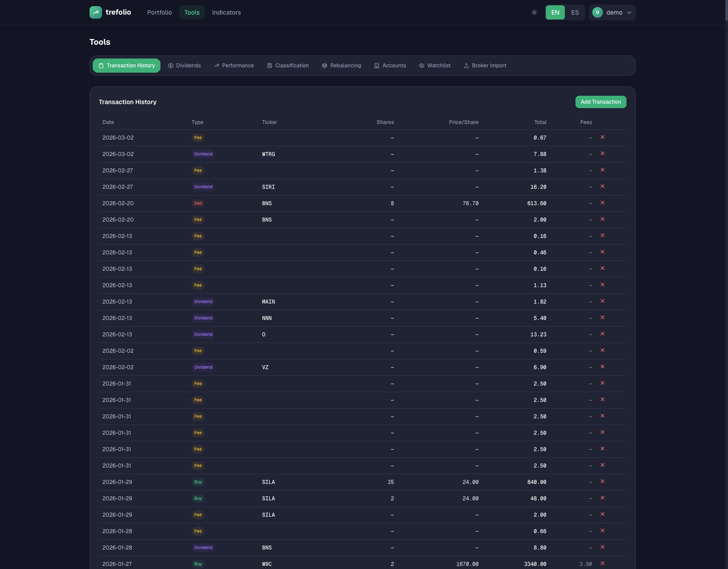Select the Classification tool icon
Image resolution: width=728 pixels, height=569 pixels.
270,65
